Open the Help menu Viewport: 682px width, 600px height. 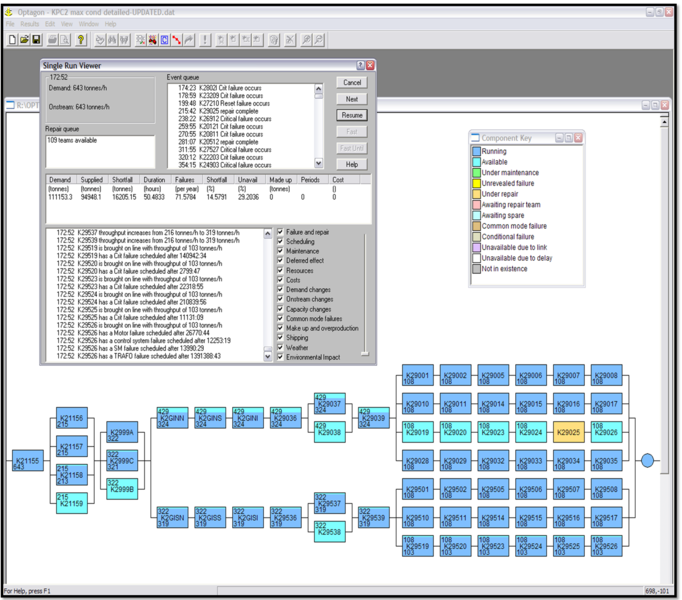point(110,24)
